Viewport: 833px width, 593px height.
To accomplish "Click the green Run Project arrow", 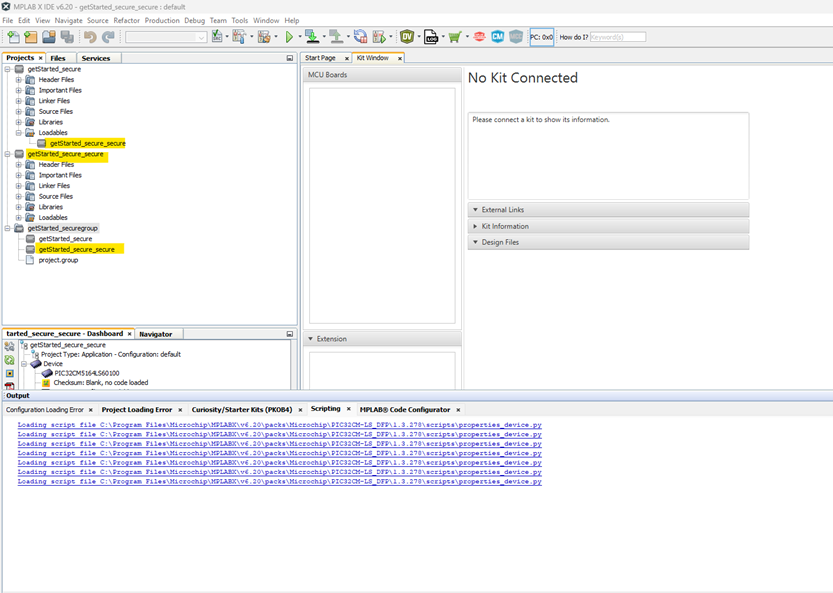I will (289, 37).
